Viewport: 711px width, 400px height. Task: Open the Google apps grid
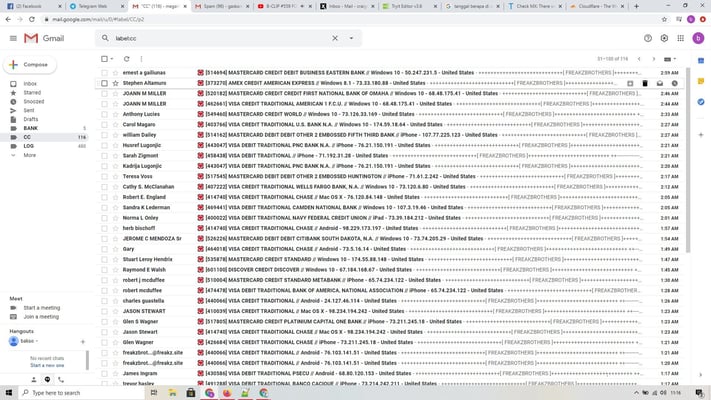681,39
